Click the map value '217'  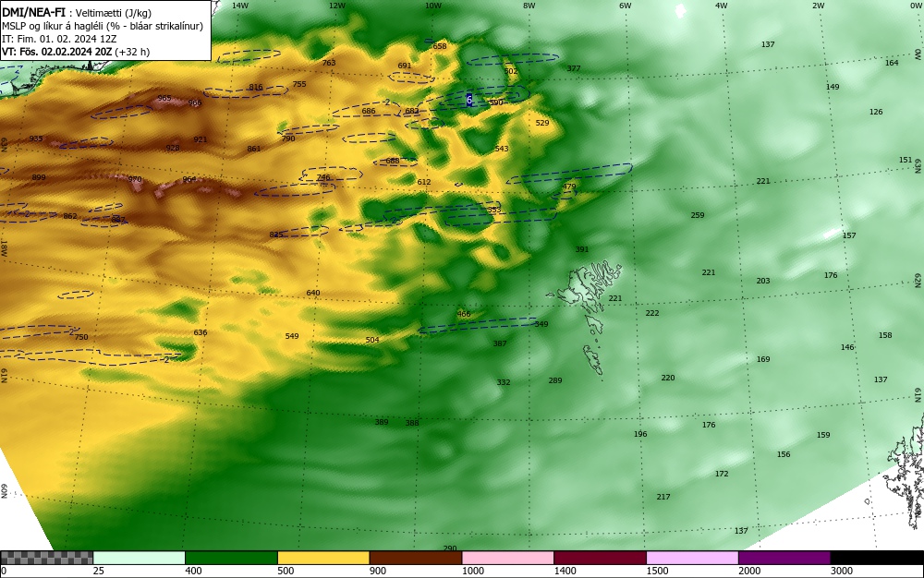point(663,498)
